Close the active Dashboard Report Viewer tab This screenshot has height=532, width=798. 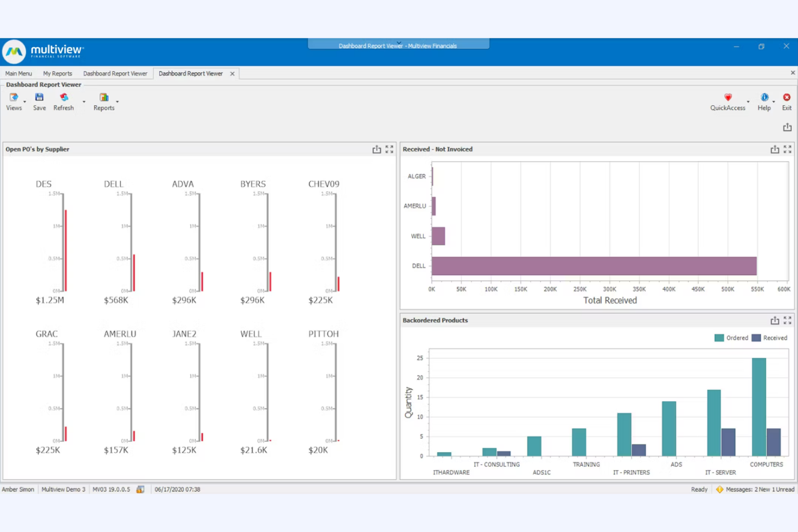[x=232, y=73]
